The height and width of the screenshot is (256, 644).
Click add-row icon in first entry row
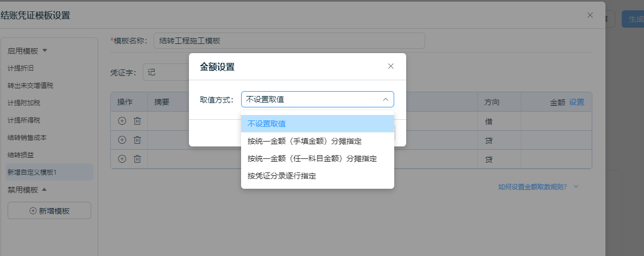122,121
